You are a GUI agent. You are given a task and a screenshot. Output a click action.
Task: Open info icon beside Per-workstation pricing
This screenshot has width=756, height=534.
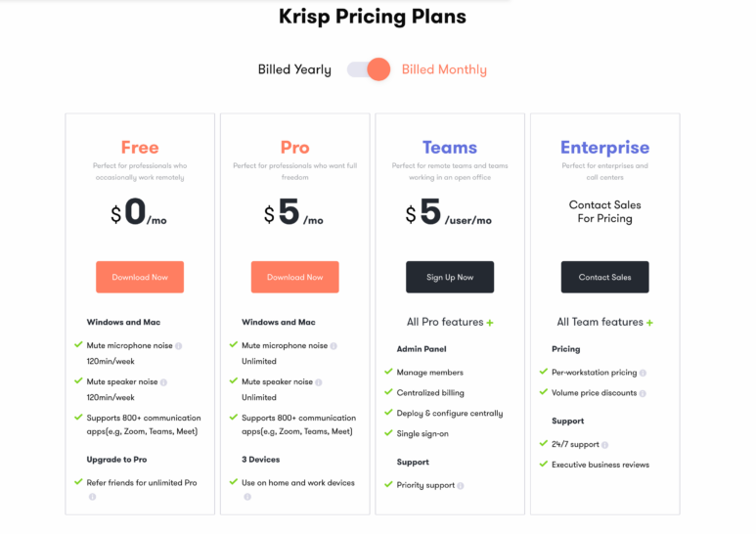coord(643,373)
